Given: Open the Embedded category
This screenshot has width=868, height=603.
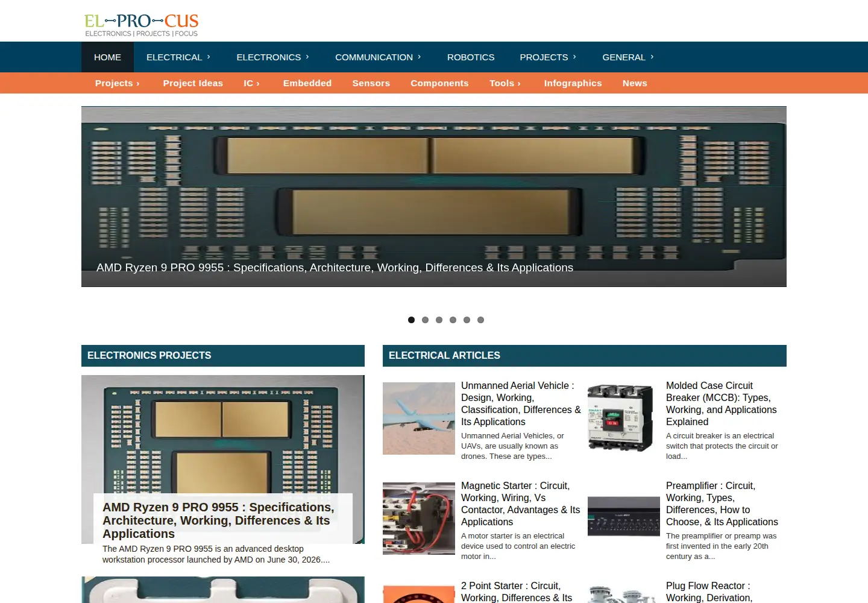Looking at the screenshot, I should (307, 83).
